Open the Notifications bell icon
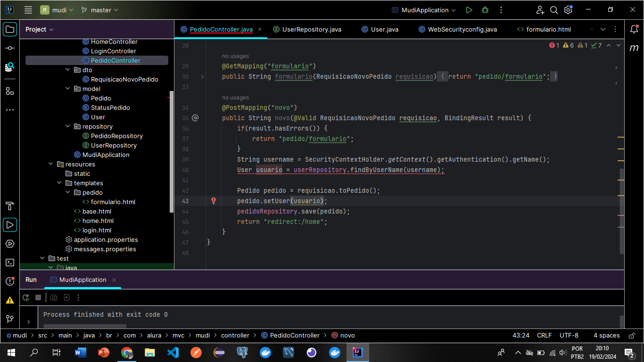 point(634,29)
